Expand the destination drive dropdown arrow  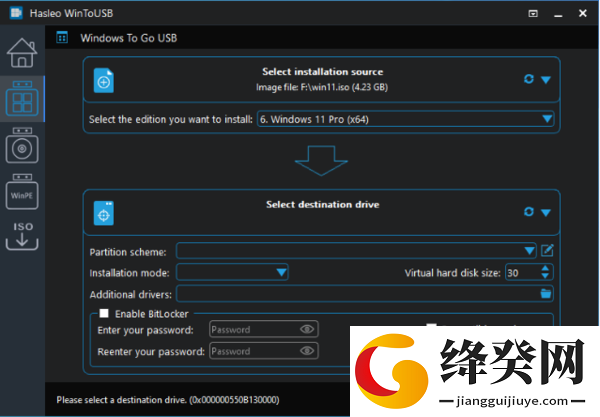pos(546,212)
